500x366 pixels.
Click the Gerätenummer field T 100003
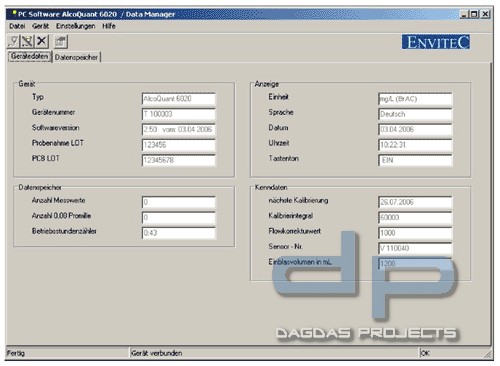point(179,114)
